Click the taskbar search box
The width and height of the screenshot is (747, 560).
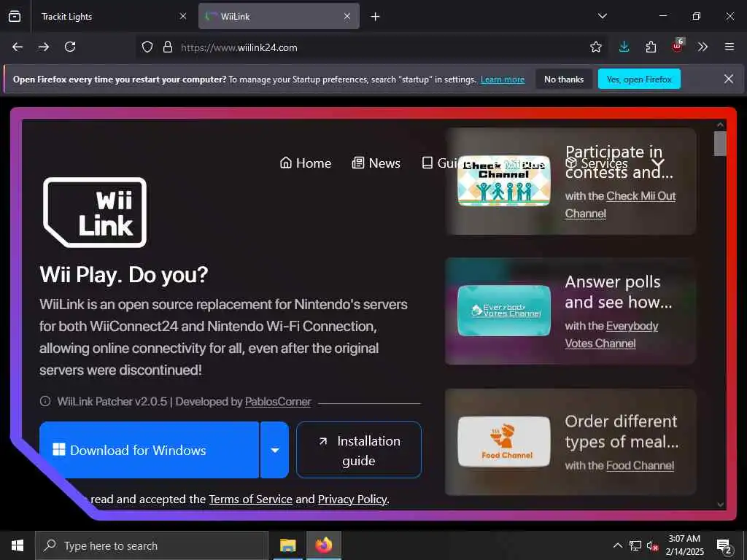(x=152, y=545)
